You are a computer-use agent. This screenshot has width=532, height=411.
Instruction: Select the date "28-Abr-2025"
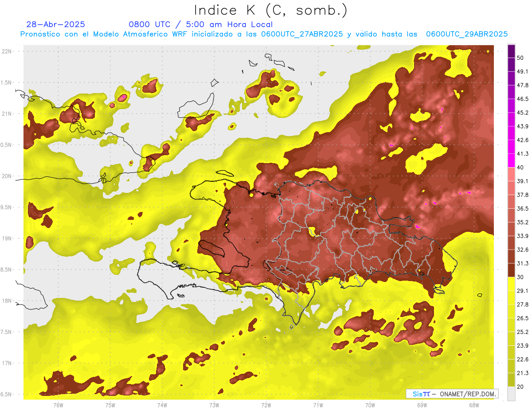[x=56, y=24]
